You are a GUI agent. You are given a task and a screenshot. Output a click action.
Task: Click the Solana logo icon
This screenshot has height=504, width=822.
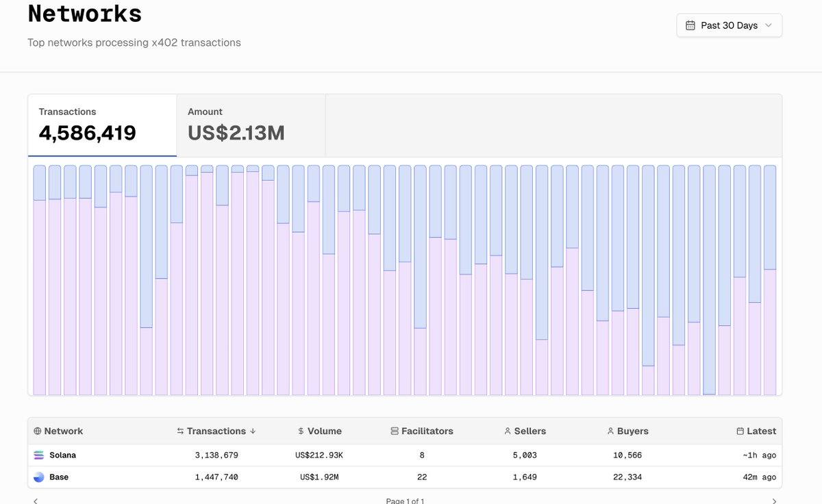(38, 455)
